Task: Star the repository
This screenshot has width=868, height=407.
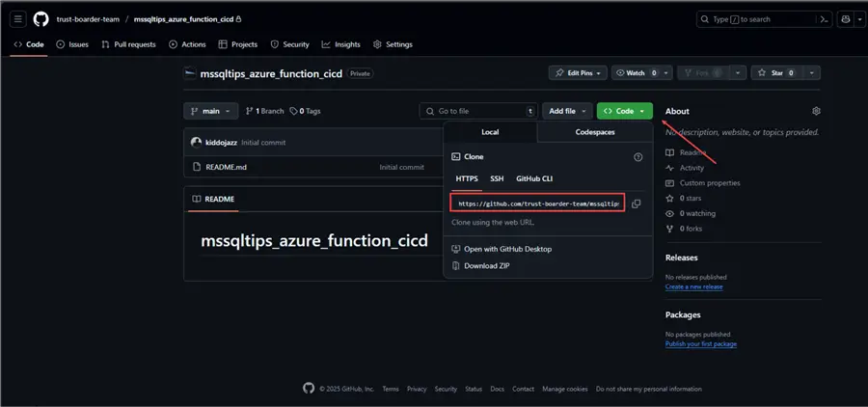Action: coord(776,73)
